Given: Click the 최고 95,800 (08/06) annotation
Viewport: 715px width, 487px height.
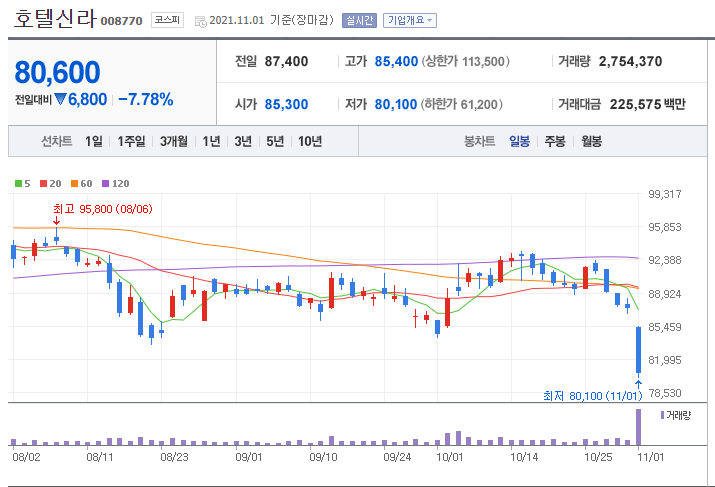Looking at the screenshot, I should coord(103,209).
